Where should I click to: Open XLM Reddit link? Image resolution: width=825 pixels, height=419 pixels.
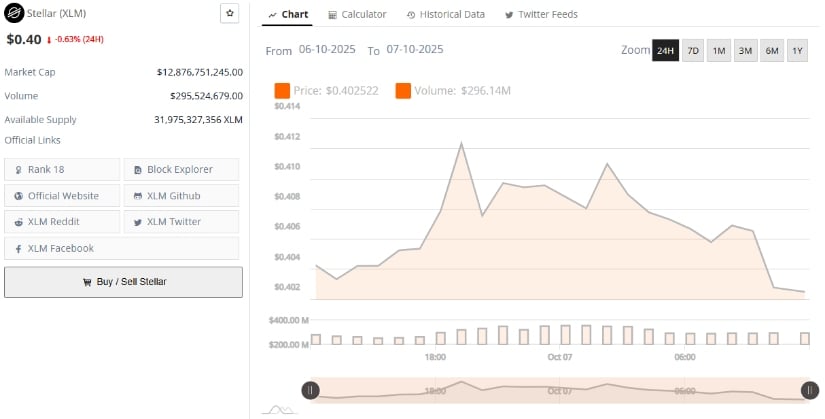(x=62, y=222)
